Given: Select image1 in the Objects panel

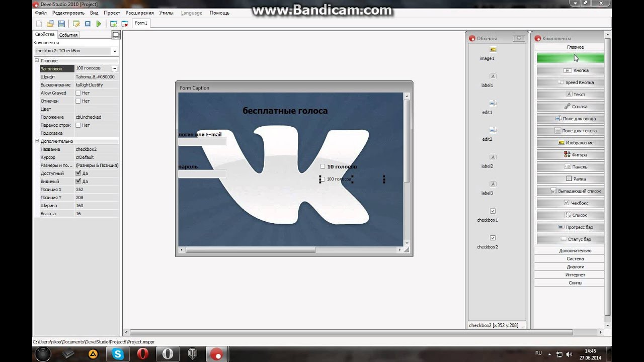Looking at the screenshot, I should point(488,54).
